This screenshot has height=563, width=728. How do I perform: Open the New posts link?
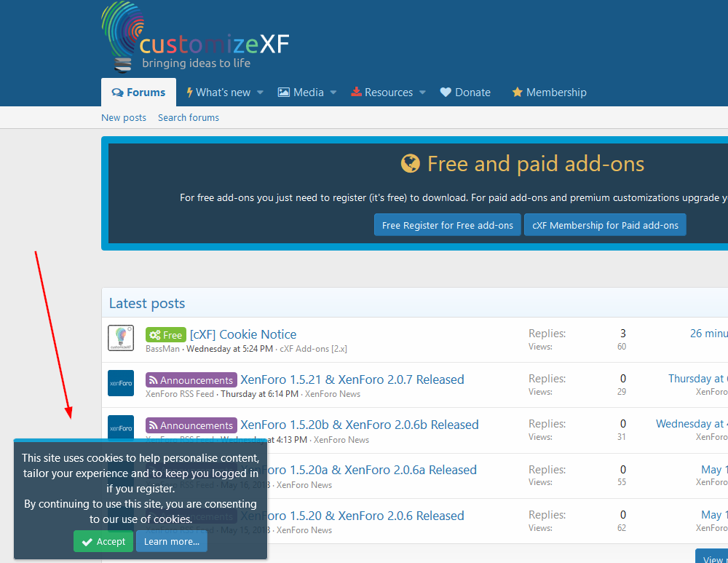tap(124, 118)
